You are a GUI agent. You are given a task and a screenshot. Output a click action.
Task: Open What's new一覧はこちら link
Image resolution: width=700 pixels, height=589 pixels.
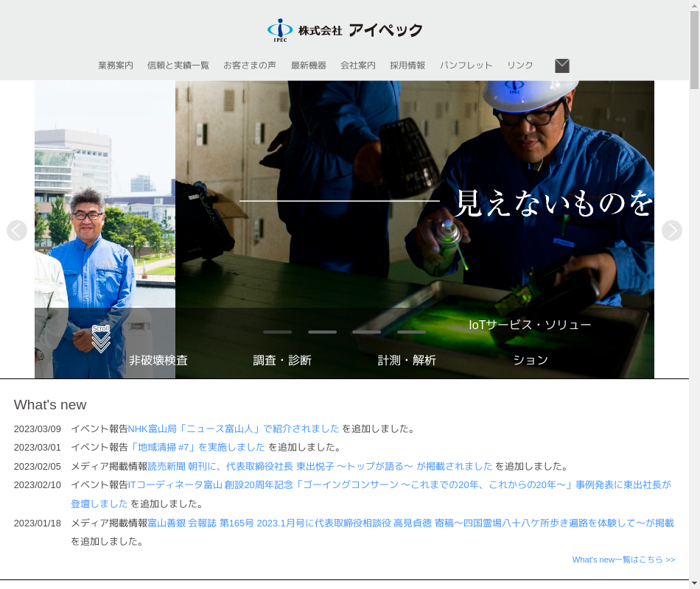tap(623, 560)
